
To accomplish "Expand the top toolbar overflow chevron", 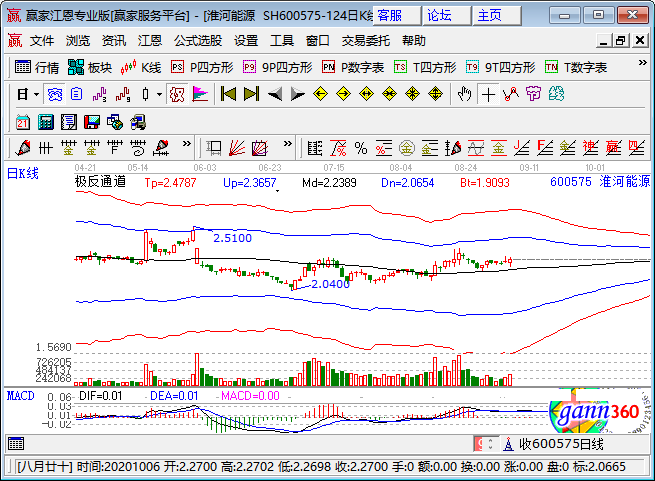I will pos(642,63).
